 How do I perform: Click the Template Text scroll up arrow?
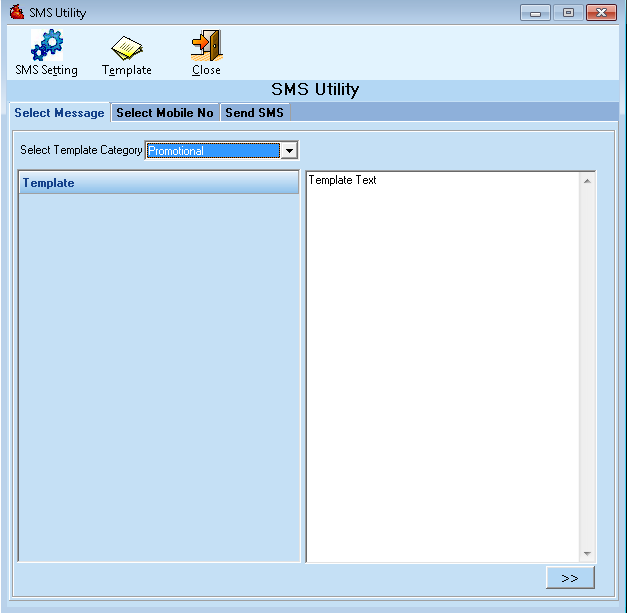point(587,181)
